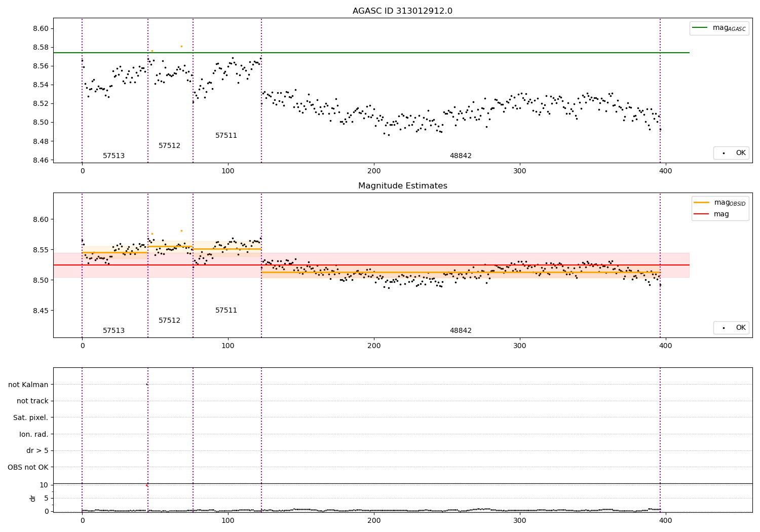Screen dimensions: 760x532
Task: Click the title 'AGASC ID 313012912.0'
Action: point(402,11)
